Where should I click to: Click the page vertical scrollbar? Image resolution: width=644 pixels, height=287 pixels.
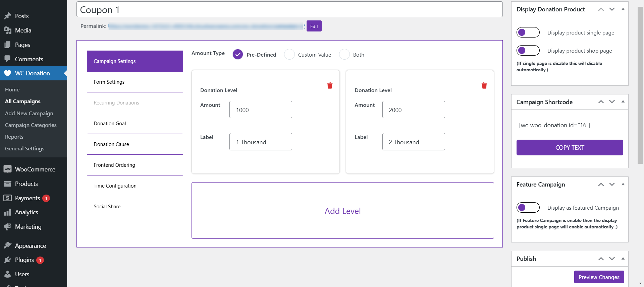click(640, 85)
